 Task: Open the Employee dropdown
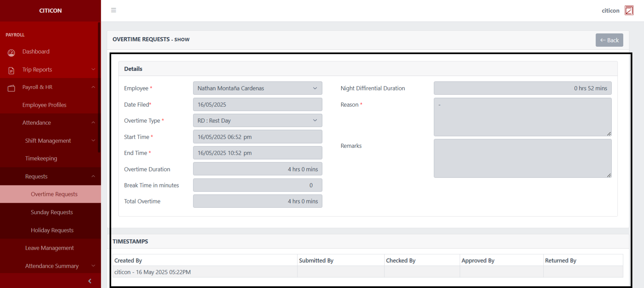pyautogui.click(x=257, y=88)
